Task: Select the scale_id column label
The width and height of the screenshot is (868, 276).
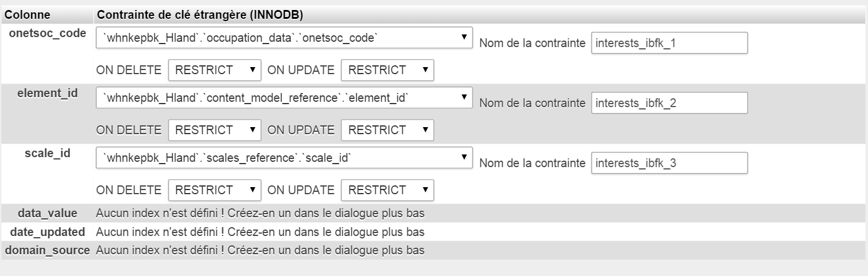Action: pyautogui.click(x=48, y=153)
